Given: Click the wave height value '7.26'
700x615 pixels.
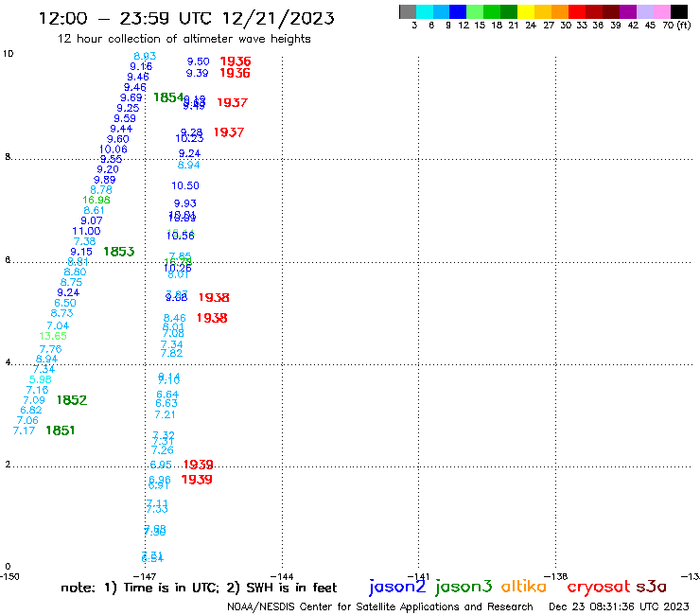Looking at the screenshot, I should click(163, 449).
